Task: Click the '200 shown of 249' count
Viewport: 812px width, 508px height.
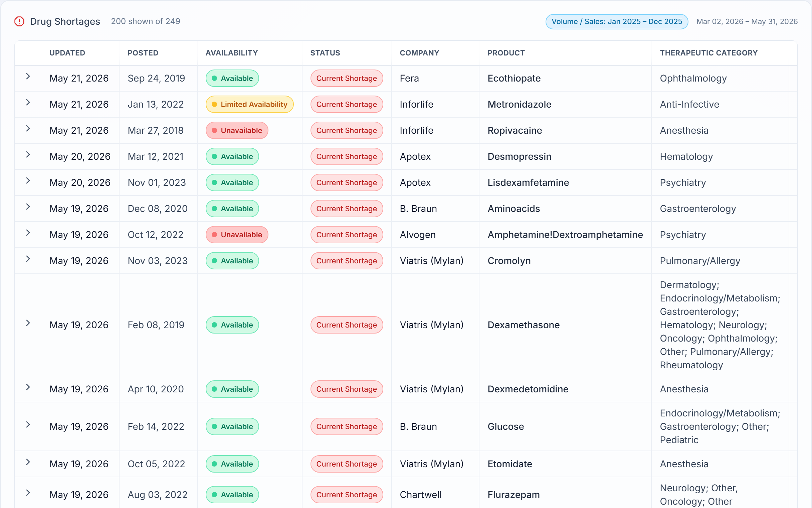Action: (x=146, y=21)
